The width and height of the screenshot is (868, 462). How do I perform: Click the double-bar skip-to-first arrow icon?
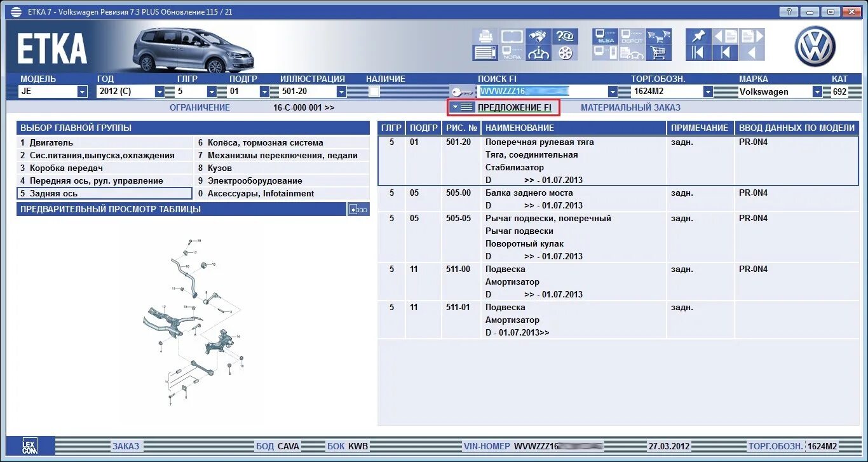click(699, 53)
